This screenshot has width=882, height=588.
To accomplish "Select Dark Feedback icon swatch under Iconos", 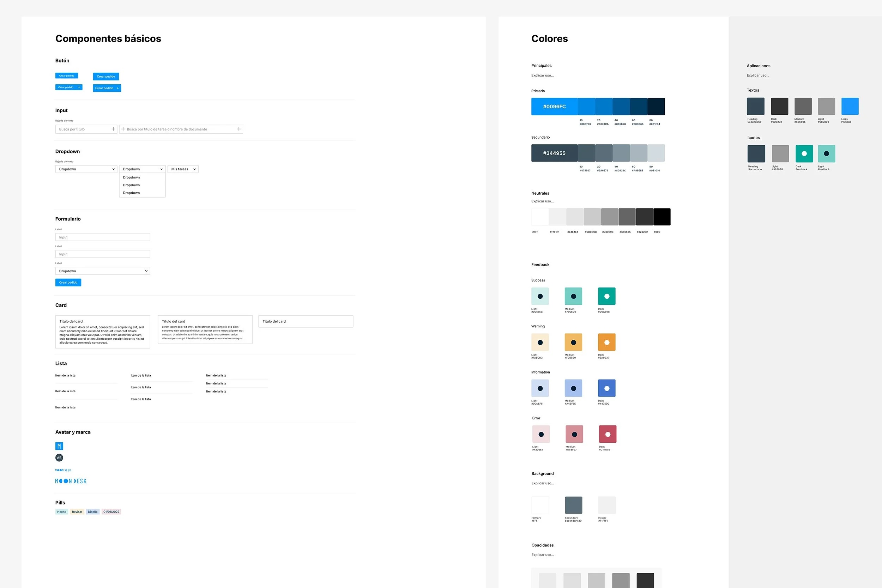I will click(804, 154).
